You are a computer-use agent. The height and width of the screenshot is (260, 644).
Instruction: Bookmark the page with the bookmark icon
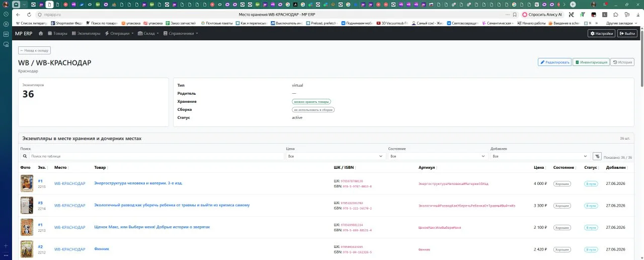[x=515, y=15]
